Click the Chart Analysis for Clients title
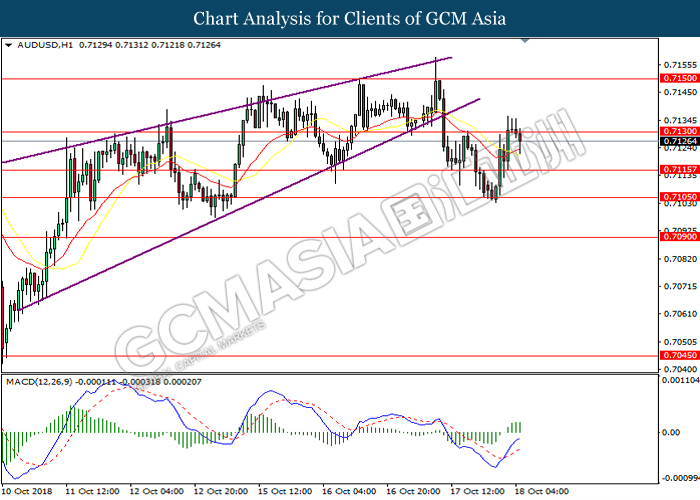 coord(350,19)
